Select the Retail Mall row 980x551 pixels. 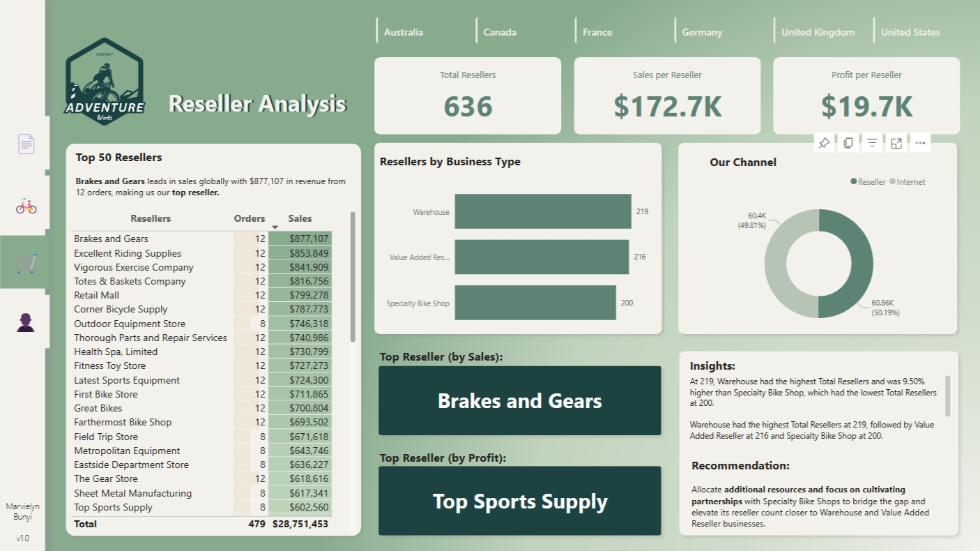click(x=202, y=295)
